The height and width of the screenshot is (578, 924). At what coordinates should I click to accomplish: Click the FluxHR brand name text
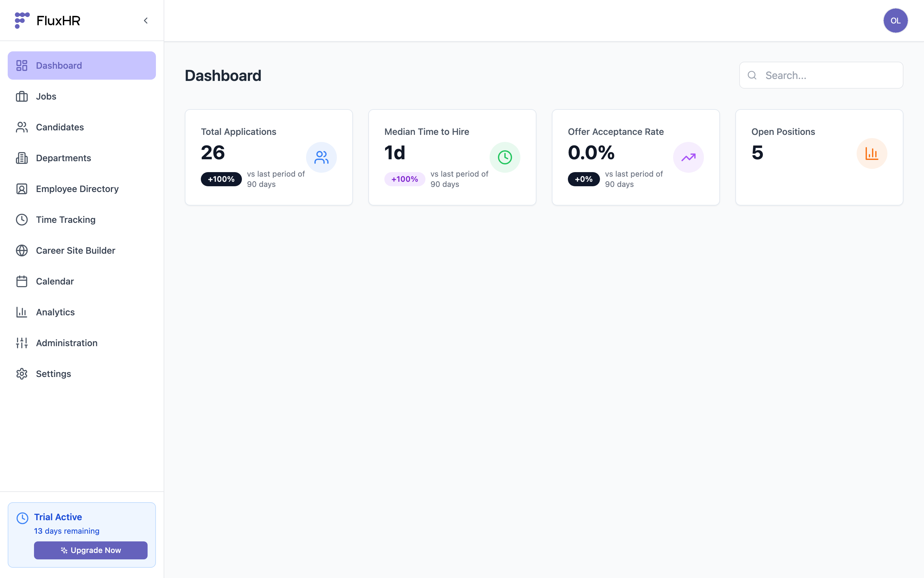pyautogui.click(x=58, y=21)
